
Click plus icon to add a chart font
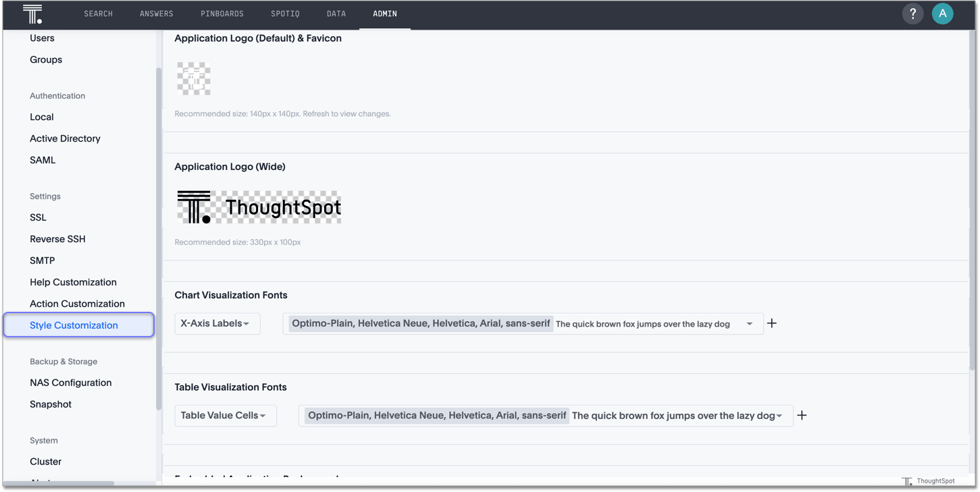click(x=771, y=323)
